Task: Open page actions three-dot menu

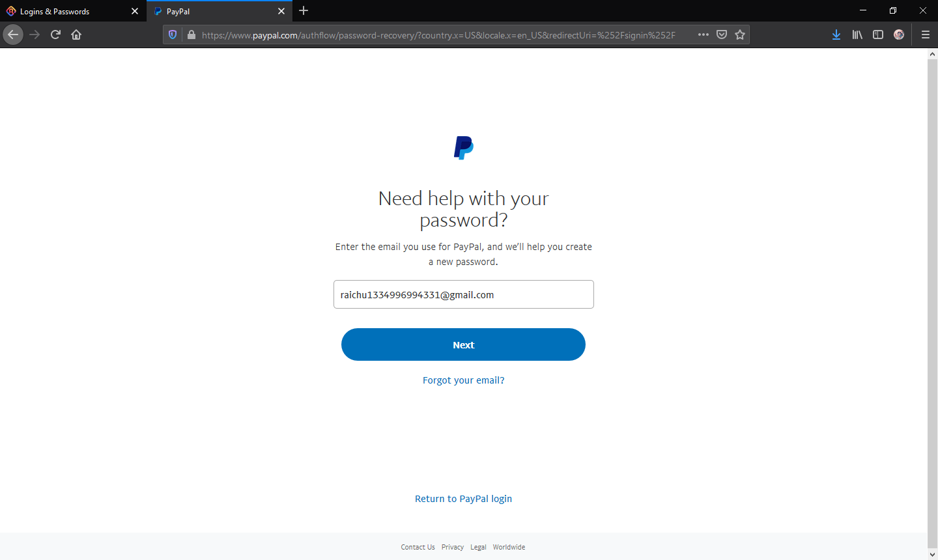Action: click(x=703, y=35)
